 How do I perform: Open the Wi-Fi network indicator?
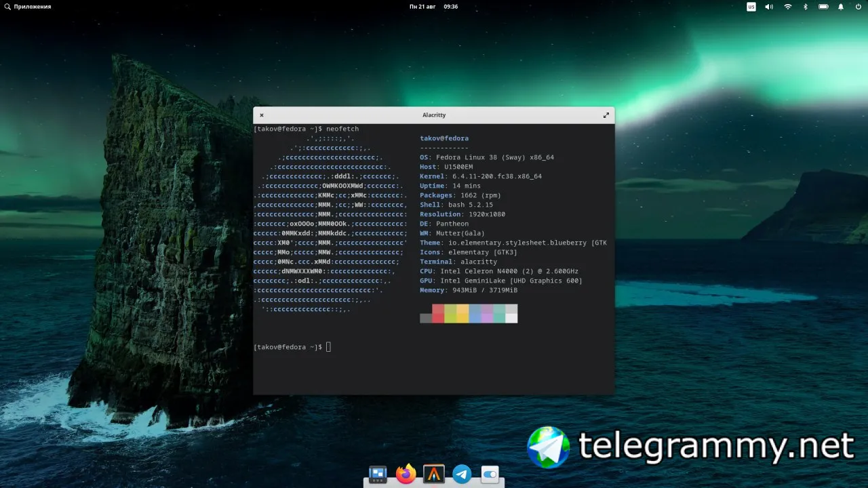[788, 7]
